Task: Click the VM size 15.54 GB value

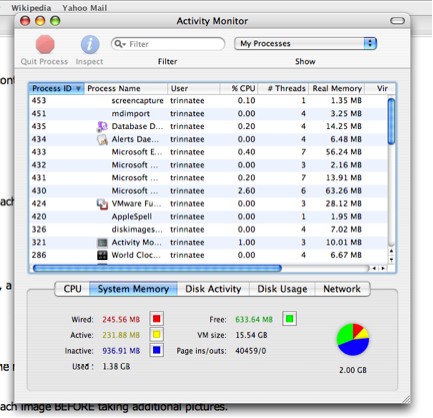Action: click(251, 335)
